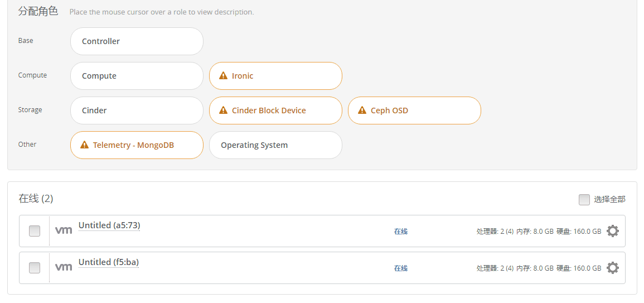Select the Cinder storage role
This screenshot has height=303, width=644.
pos(137,110)
